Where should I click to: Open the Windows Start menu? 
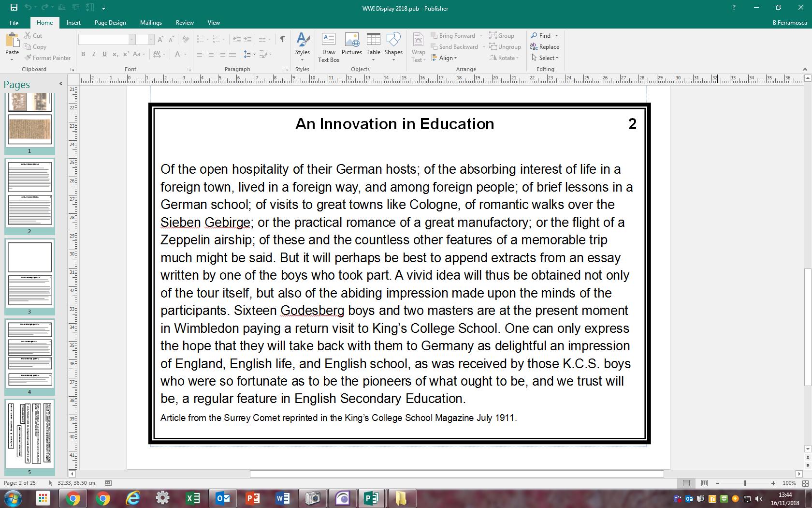13,498
